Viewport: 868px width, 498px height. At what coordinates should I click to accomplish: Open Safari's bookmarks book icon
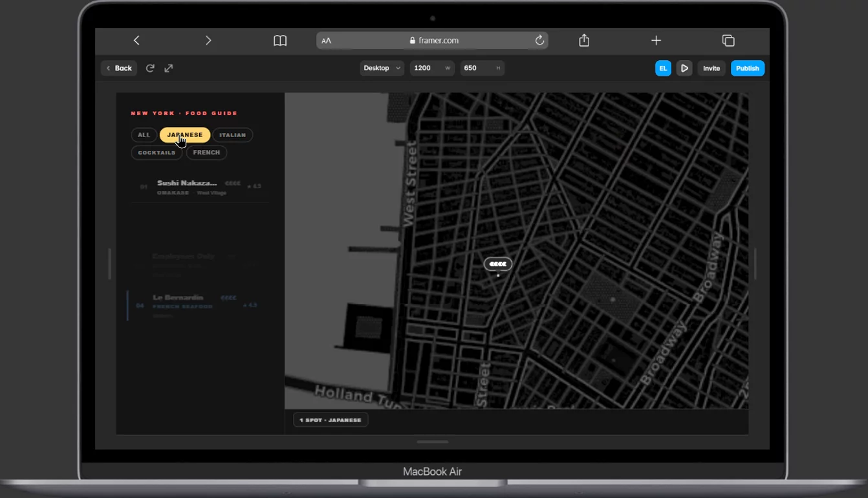[280, 41]
